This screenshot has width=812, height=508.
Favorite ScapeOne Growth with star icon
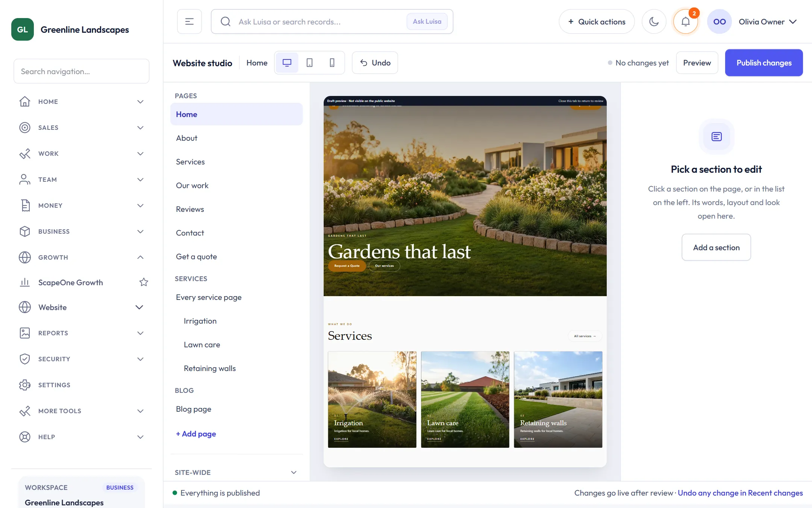point(144,282)
